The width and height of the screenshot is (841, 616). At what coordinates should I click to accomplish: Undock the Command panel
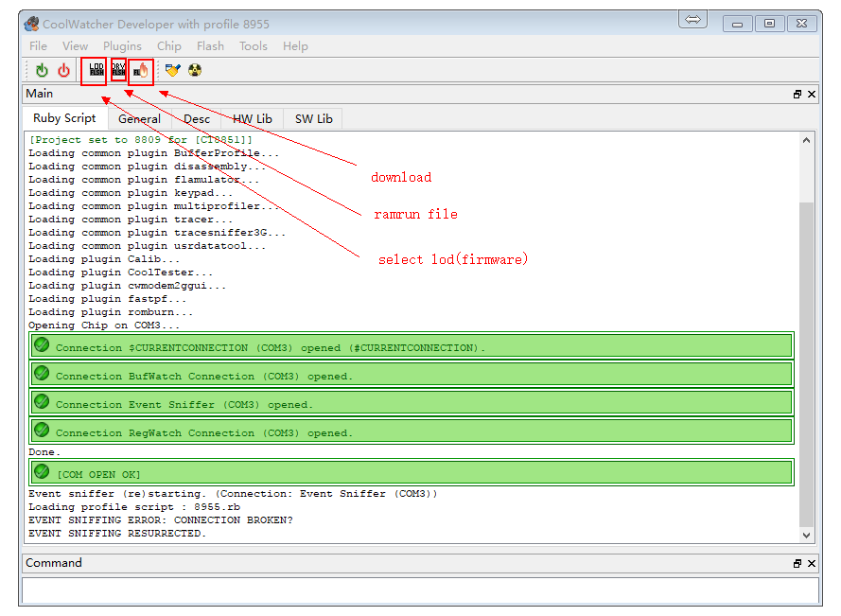point(797,563)
